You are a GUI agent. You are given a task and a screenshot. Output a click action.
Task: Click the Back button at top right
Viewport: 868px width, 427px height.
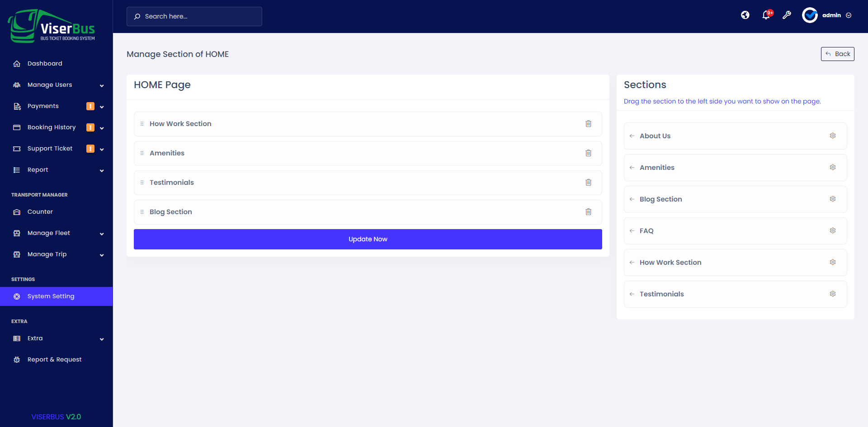tap(837, 54)
